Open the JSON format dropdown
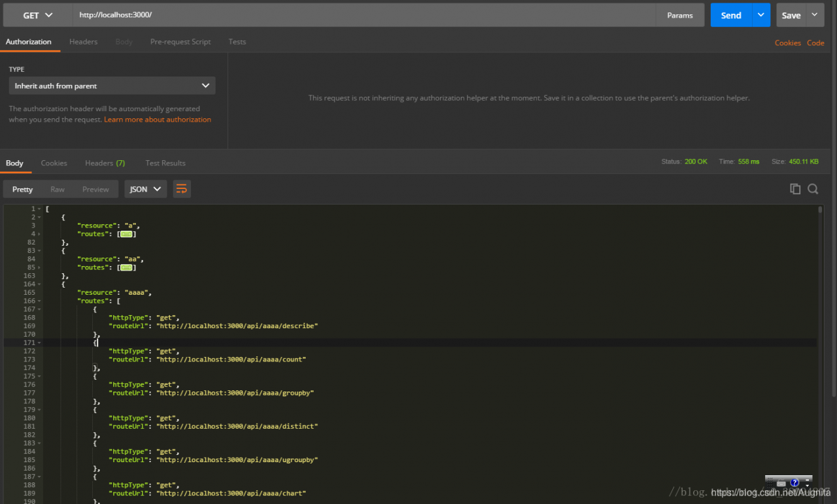The image size is (837, 504). (x=145, y=189)
